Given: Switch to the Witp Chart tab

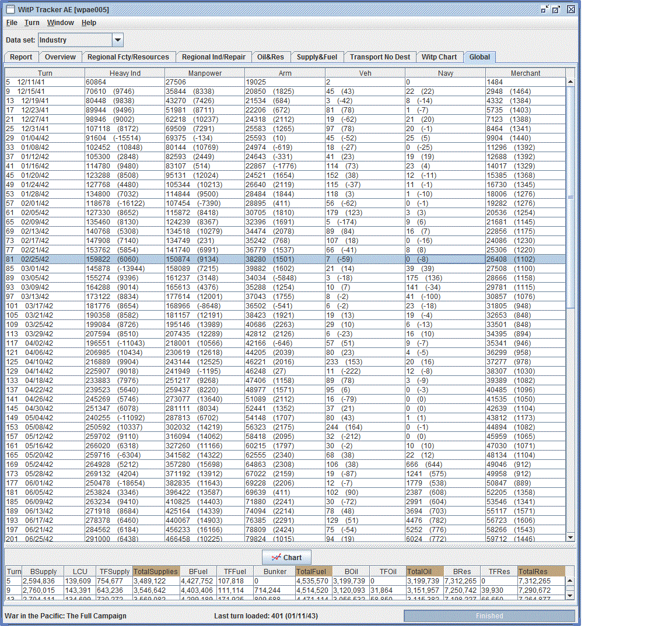Looking at the screenshot, I should click(439, 57).
